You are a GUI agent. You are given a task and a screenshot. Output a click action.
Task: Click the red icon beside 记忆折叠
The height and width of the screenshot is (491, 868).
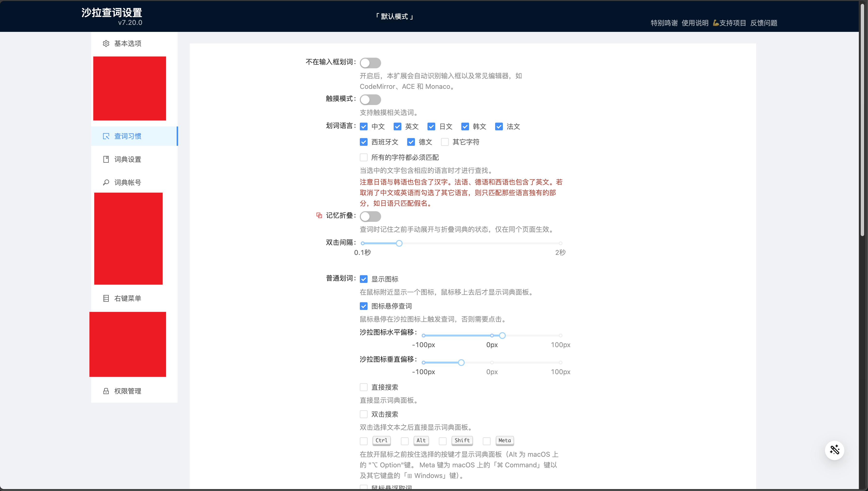pos(319,215)
